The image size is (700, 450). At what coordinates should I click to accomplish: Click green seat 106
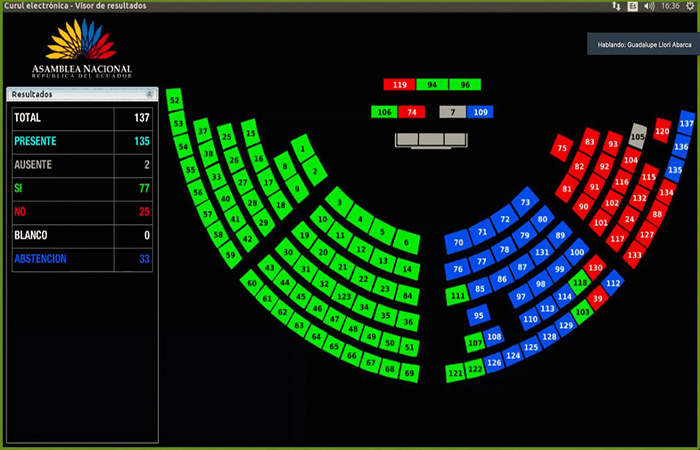coord(384,112)
